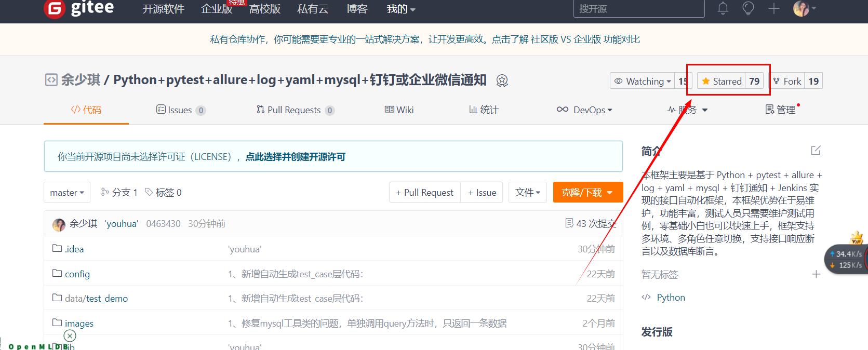This screenshot has width=868, height=350.
Task: Click the 'youhua' latest commit message
Action: click(122, 224)
